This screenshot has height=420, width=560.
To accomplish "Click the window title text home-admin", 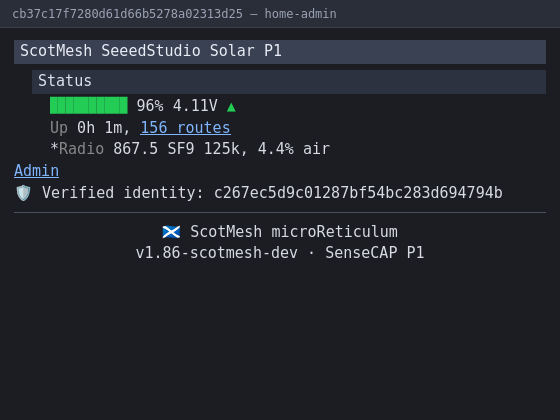I will (x=300, y=14).
